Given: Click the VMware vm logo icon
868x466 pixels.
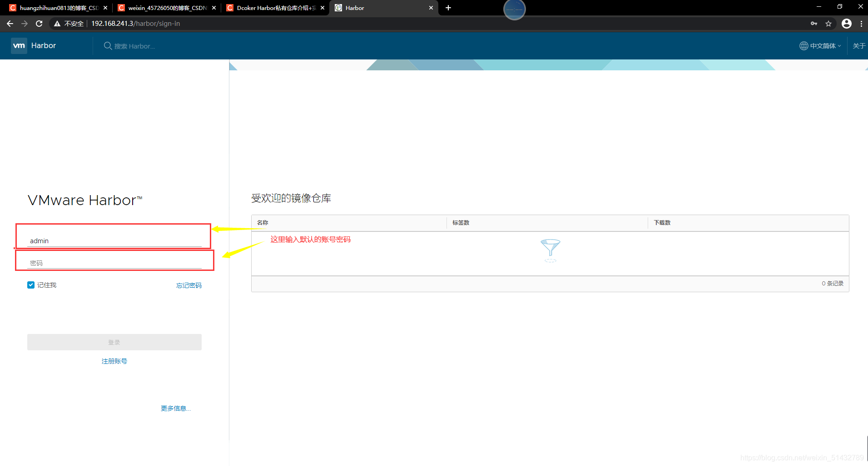Looking at the screenshot, I should pos(19,46).
